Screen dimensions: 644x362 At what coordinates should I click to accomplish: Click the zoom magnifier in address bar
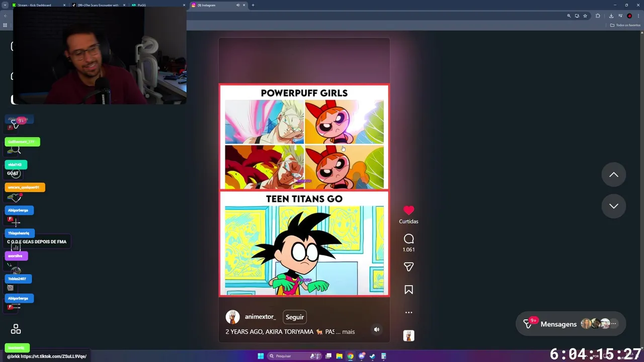point(569,16)
